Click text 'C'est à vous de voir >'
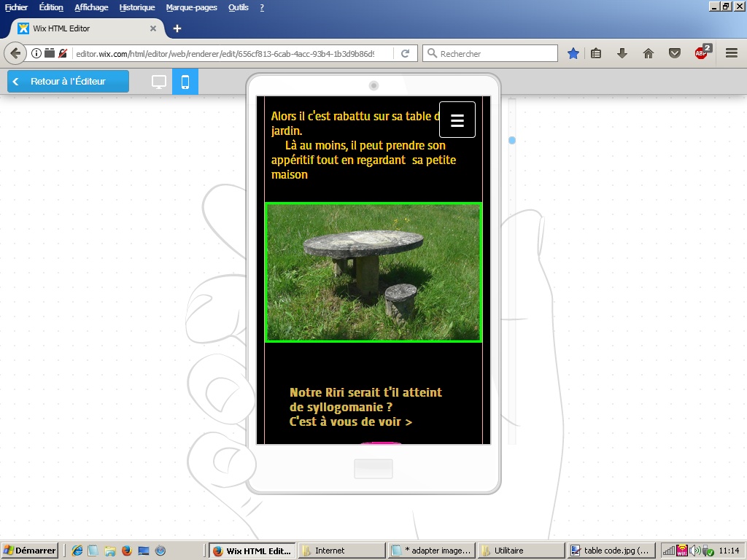This screenshot has height=560, width=747. [351, 421]
